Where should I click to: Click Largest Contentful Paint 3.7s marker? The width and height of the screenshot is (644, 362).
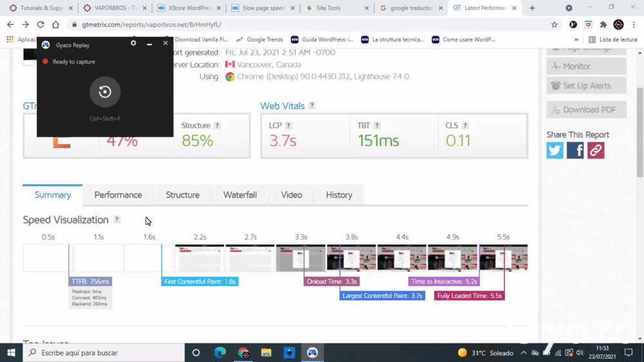pos(382,296)
